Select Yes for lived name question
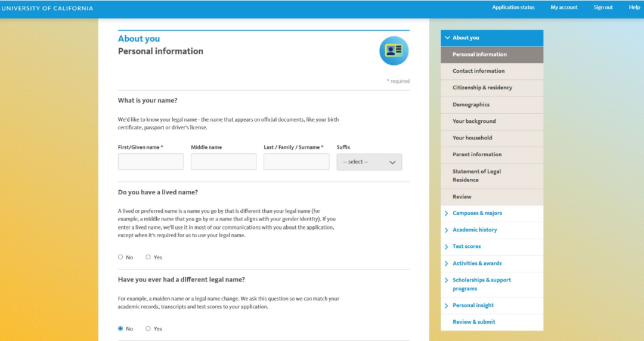644x341 pixels. [148, 257]
